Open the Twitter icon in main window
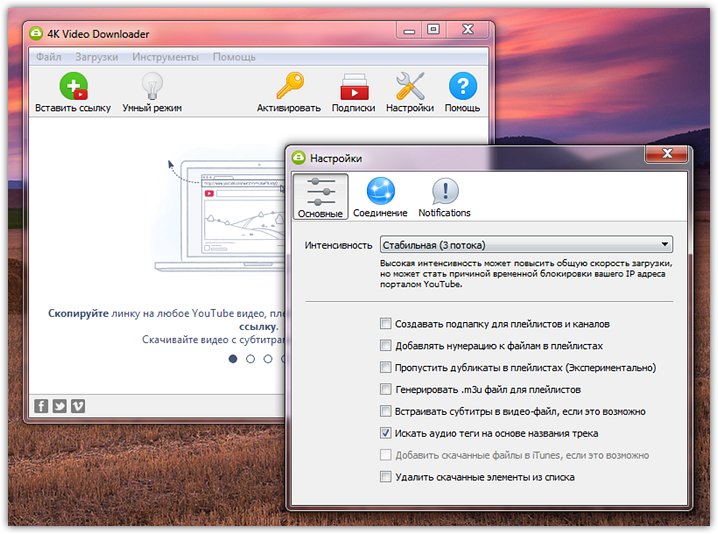Viewport: 718px width, 534px height. (60, 406)
